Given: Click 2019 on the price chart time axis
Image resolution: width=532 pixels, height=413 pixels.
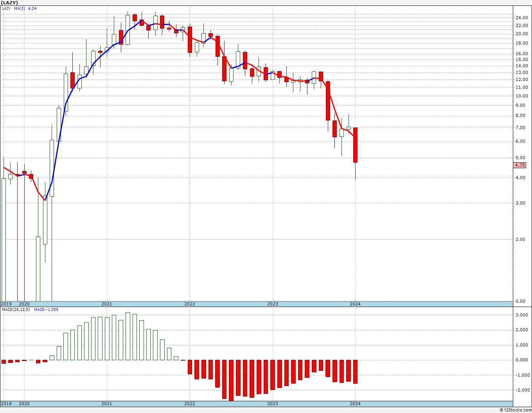Looking at the screenshot, I should (x=6, y=304).
